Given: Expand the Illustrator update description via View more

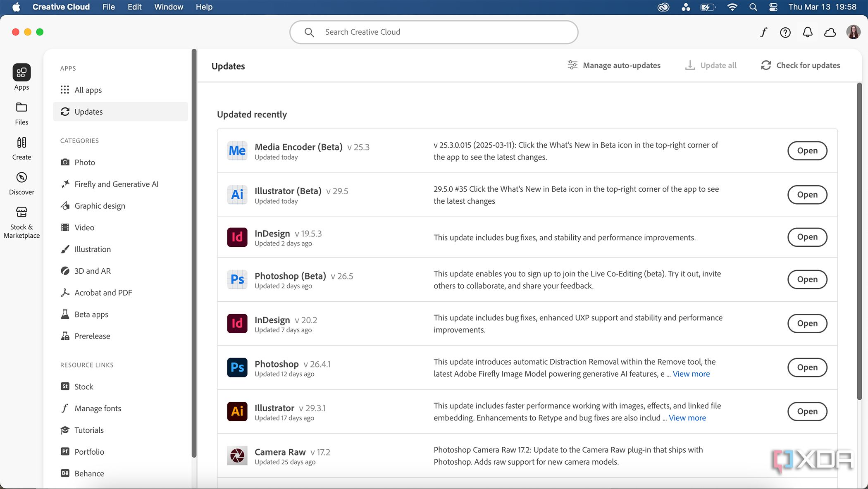Looking at the screenshot, I should click(x=687, y=418).
